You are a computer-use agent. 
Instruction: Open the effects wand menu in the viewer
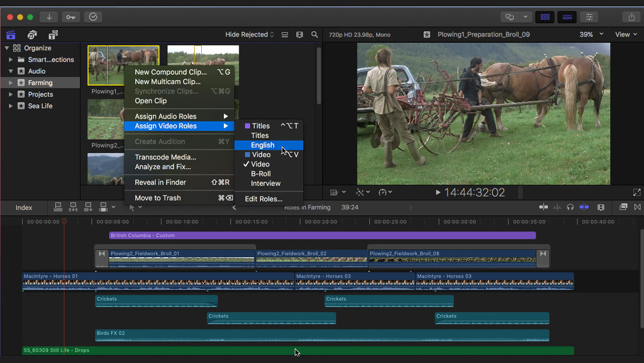click(x=362, y=192)
